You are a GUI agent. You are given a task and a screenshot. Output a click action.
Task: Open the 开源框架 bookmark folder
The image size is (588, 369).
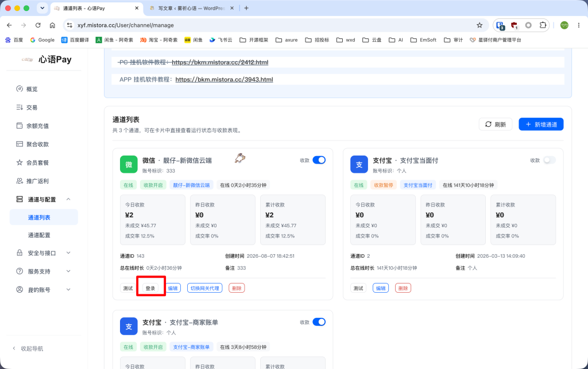(254, 40)
